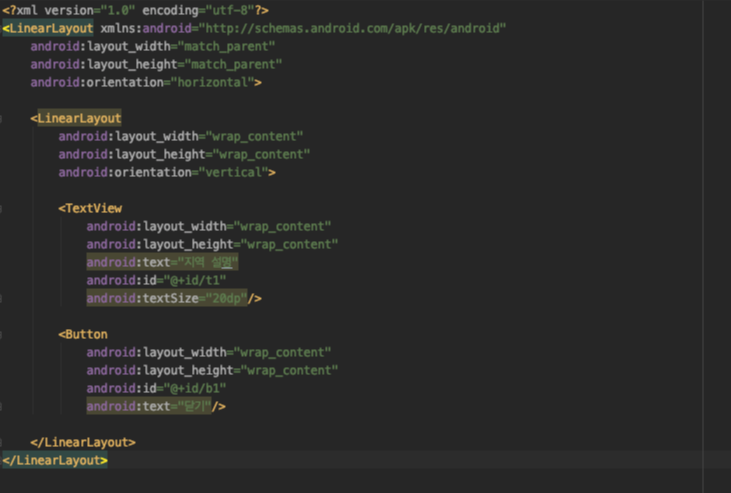Click layout_width line inside TextView
Screen dimensions: 731x493
click(x=209, y=227)
